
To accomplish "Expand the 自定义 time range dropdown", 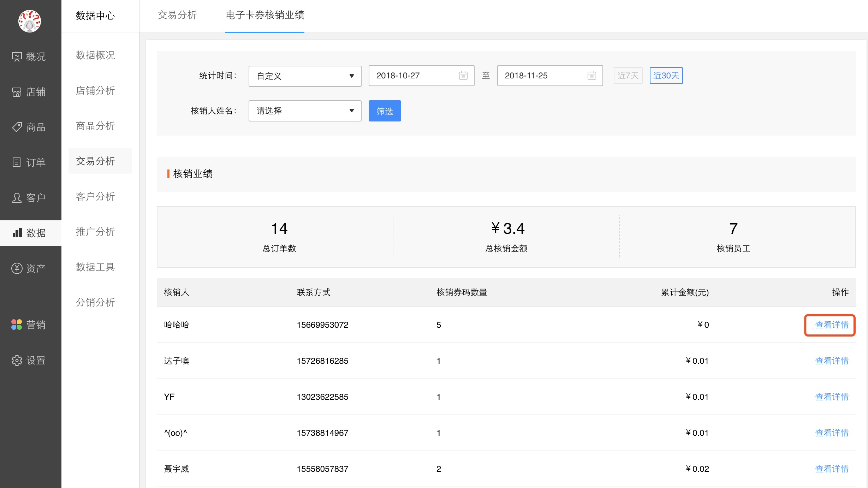I will pyautogui.click(x=305, y=76).
